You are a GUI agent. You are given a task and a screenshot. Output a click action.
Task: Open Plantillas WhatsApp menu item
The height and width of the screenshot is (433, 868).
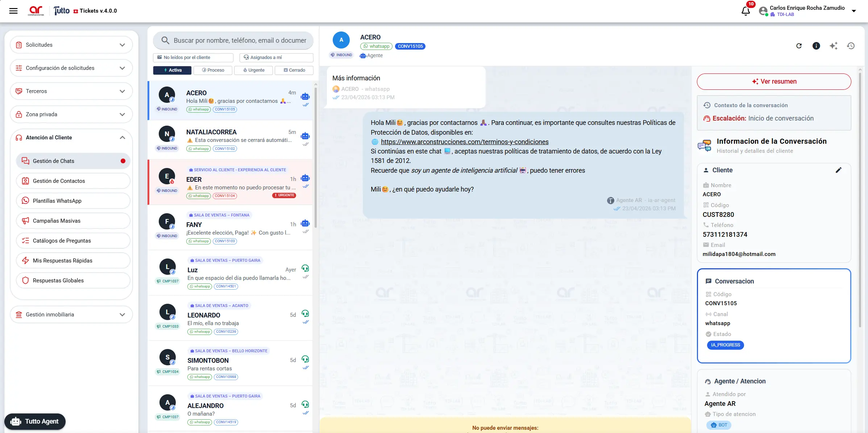73,201
